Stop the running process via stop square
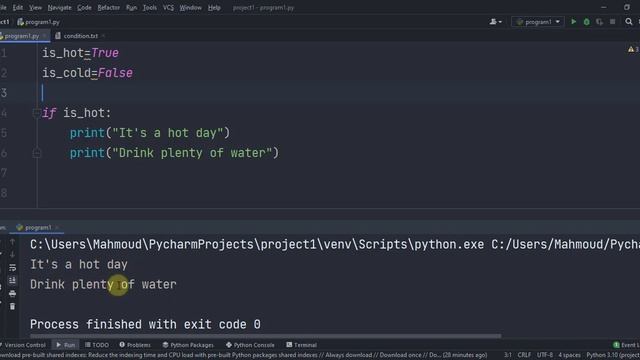 [x=612, y=22]
